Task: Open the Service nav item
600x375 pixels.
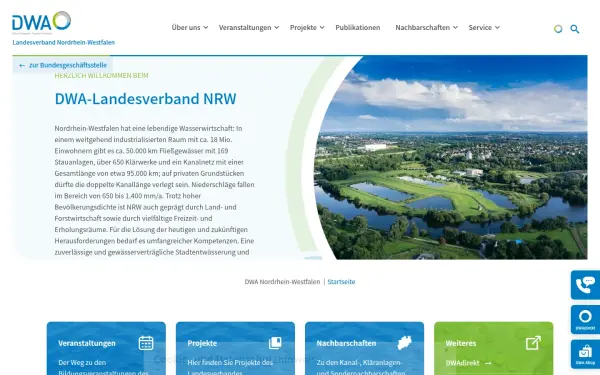Action: [480, 28]
